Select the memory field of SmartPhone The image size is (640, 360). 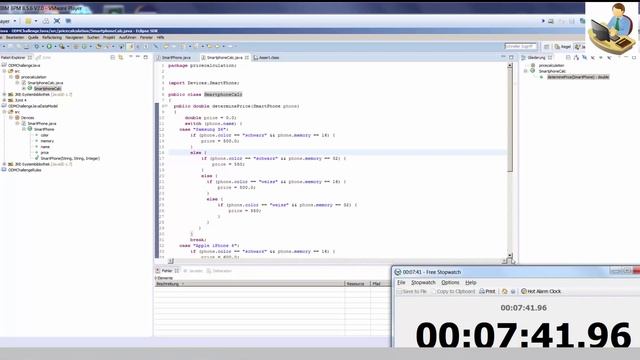[47, 141]
